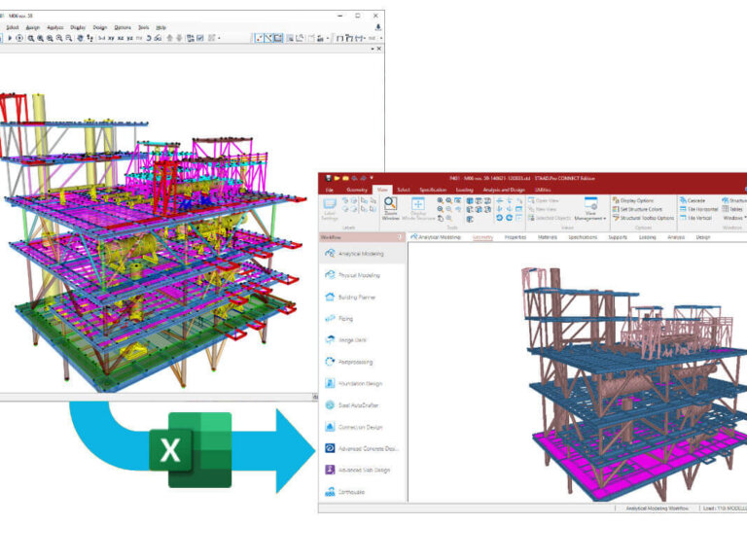Screen dimensions: 747x560
Task: Click Set Structure Colors button
Action: tap(637, 209)
